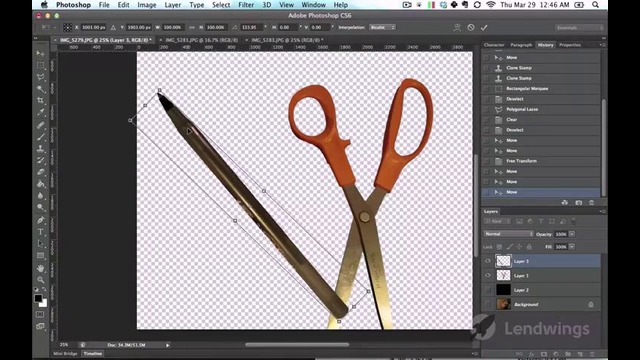Select the Crop tool
This screenshot has width=640, height=360.
click(40, 100)
